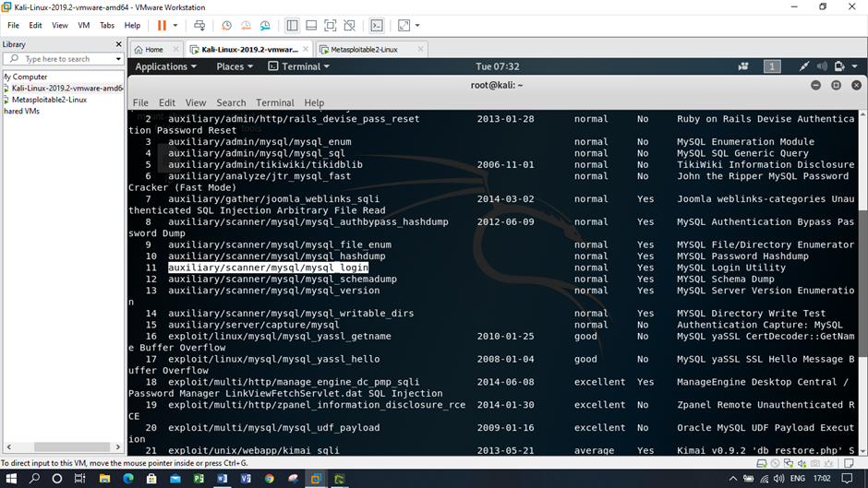Open Google Chrome from taskbar
The image size is (868, 488).
[x=269, y=479]
